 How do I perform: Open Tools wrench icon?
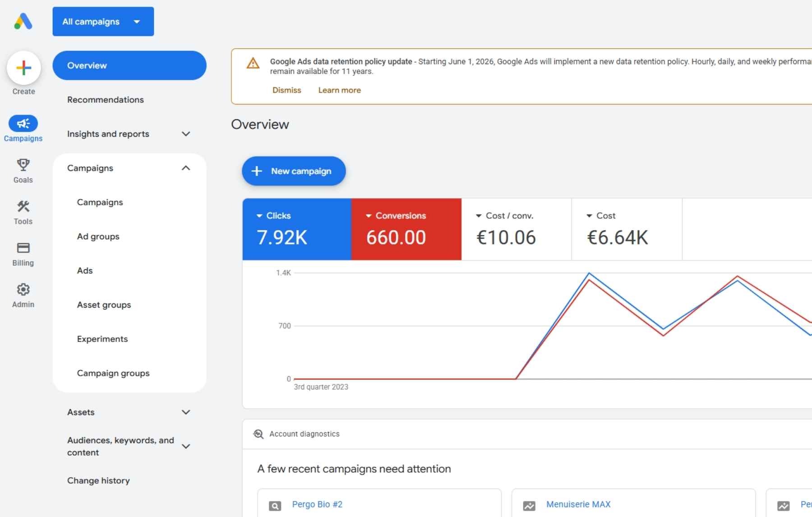(23, 207)
